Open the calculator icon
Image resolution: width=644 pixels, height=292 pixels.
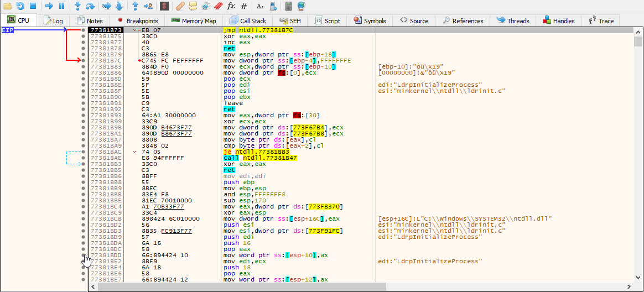click(x=289, y=6)
